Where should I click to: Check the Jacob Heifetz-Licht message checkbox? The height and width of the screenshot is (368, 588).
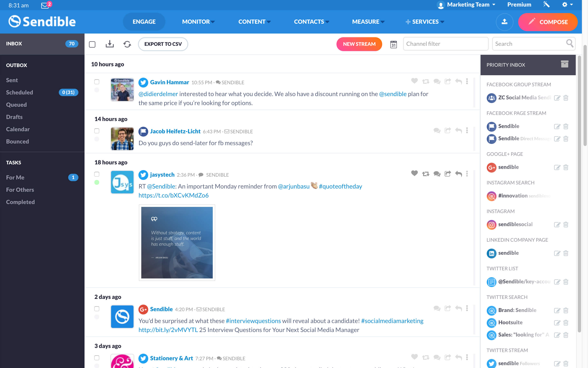(x=97, y=131)
